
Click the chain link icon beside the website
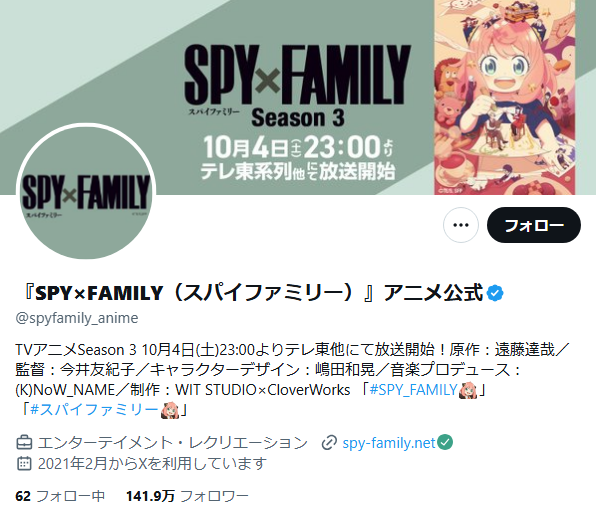pyautogui.click(x=329, y=443)
